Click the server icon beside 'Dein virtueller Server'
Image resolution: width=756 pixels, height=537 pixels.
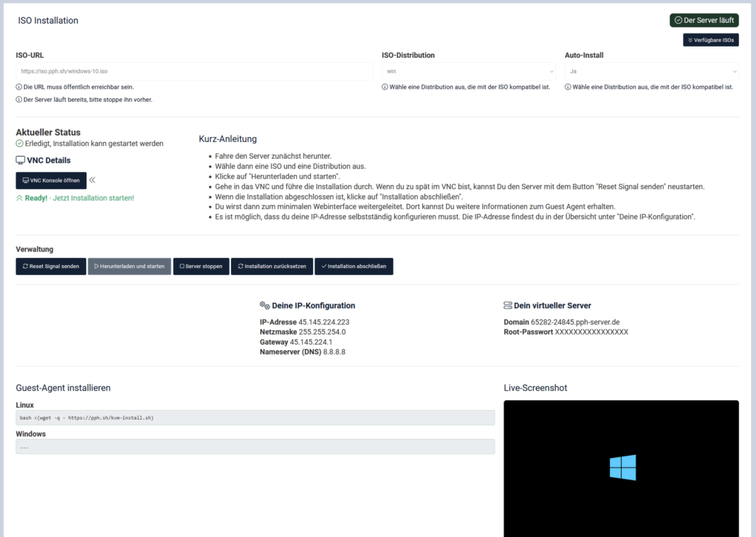508,305
